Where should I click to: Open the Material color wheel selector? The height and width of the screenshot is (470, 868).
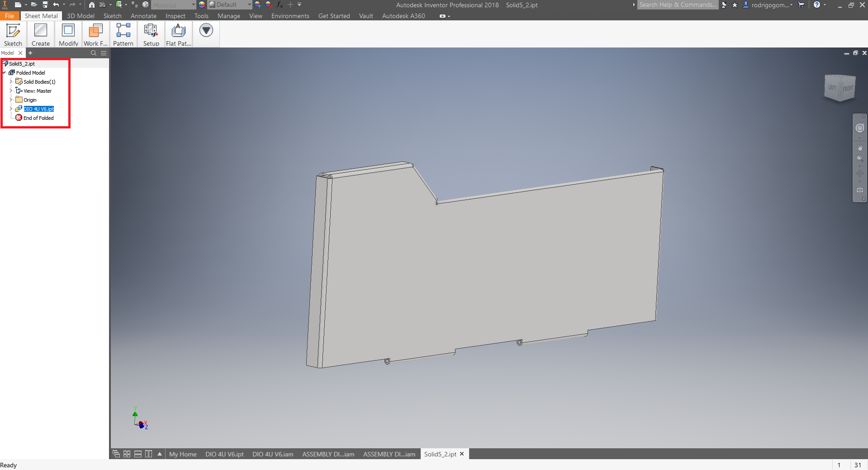[x=201, y=5]
